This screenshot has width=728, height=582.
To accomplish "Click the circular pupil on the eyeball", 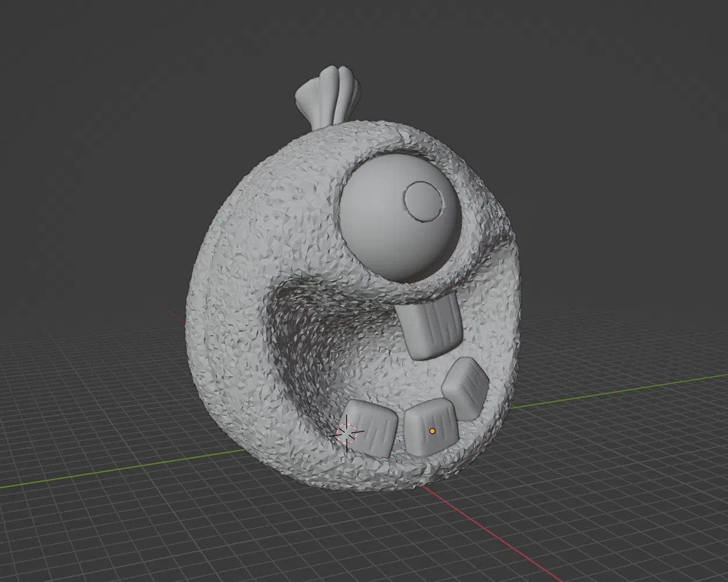I will pyautogui.click(x=423, y=201).
